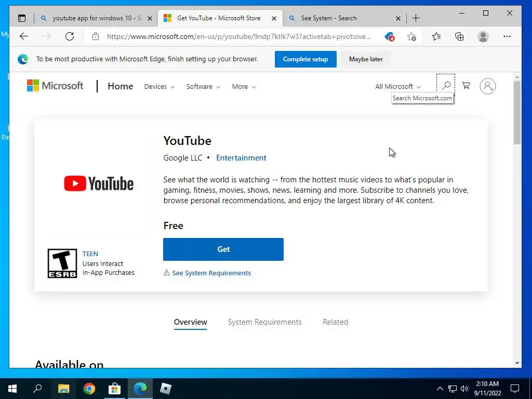Open network status icon in tray
532x399 pixels.
(x=453, y=389)
